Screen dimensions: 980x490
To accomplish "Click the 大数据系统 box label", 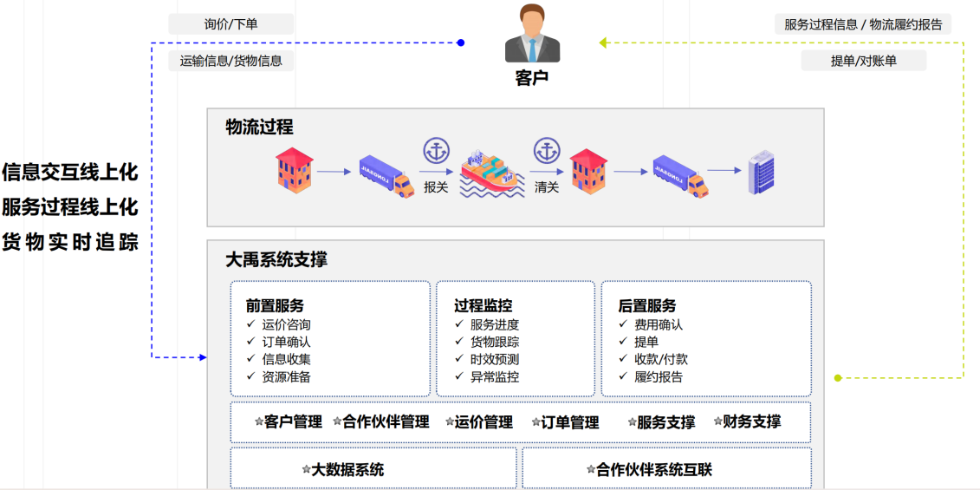I will pos(347,469).
